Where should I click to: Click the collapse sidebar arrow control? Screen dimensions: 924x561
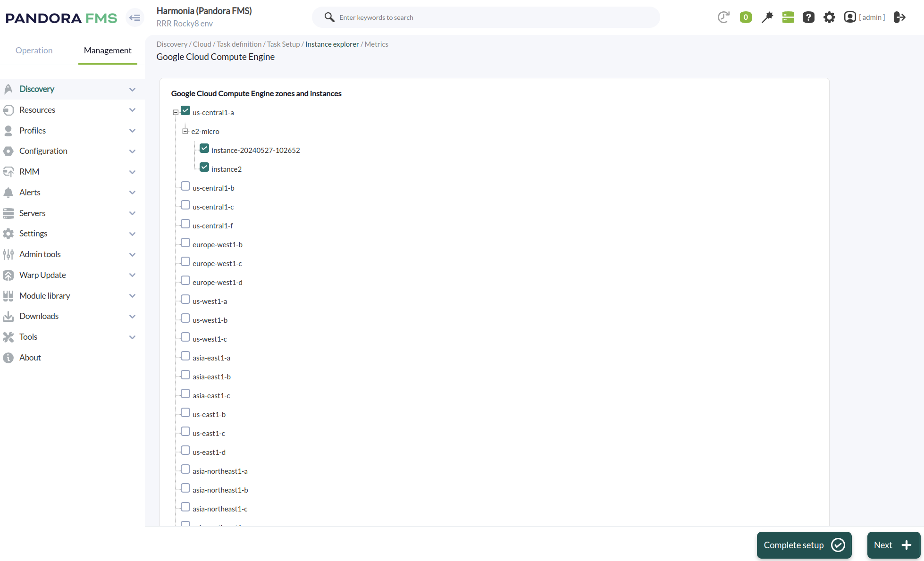coord(134,17)
